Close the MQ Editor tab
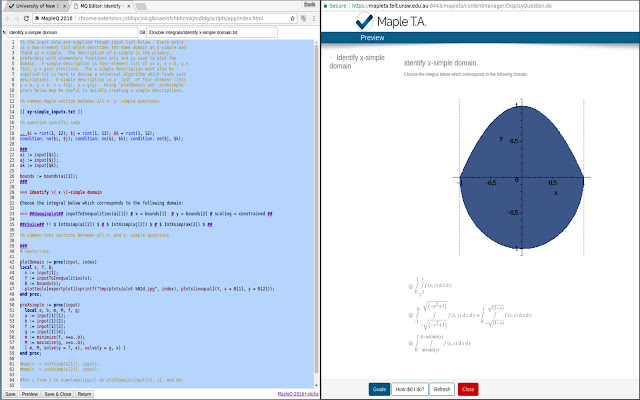 (129, 6)
